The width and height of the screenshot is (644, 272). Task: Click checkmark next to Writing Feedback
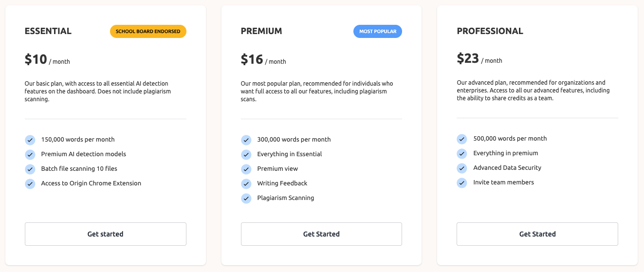coord(246,184)
